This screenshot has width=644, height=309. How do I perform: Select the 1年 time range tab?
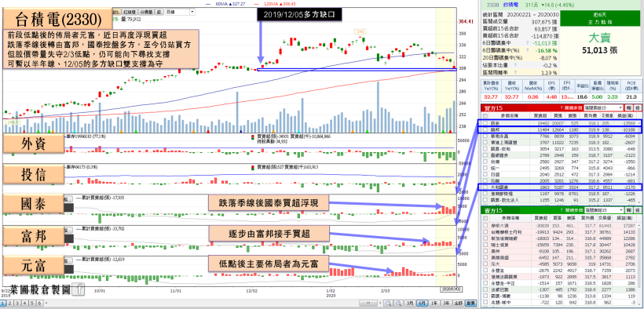coord(434,303)
